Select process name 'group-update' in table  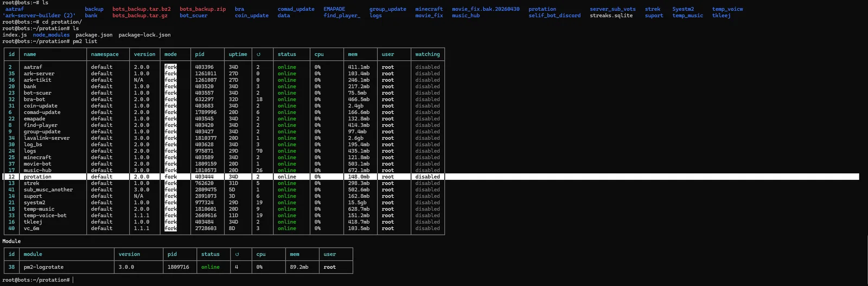[x=42, y=132]
